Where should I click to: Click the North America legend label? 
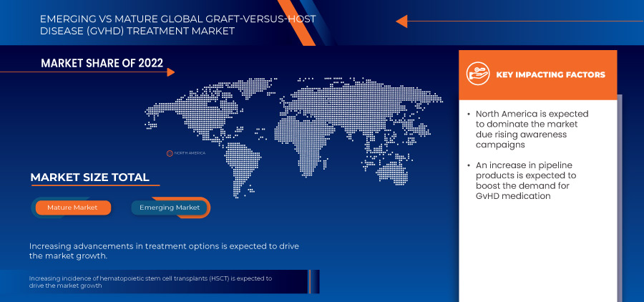coord(188,153)
